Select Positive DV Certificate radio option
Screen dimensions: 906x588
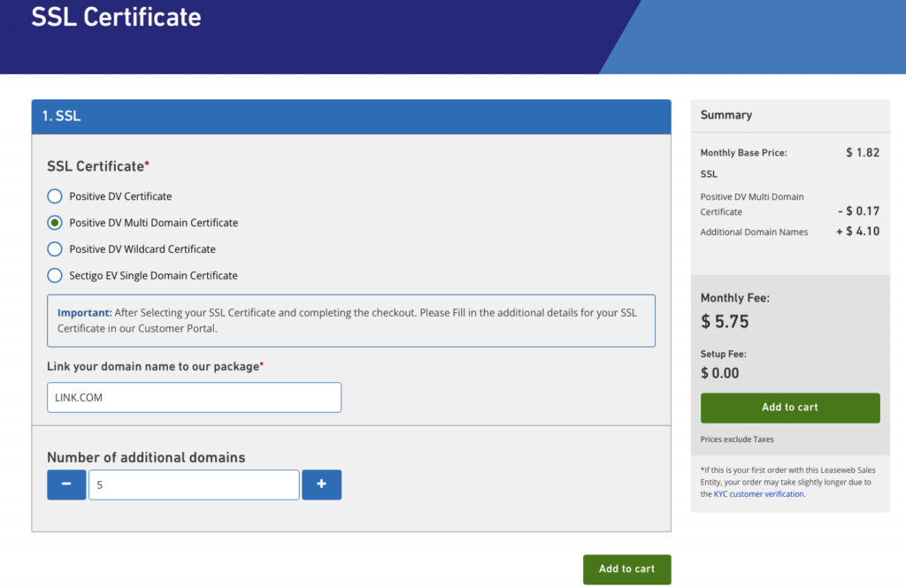(55, 196)
